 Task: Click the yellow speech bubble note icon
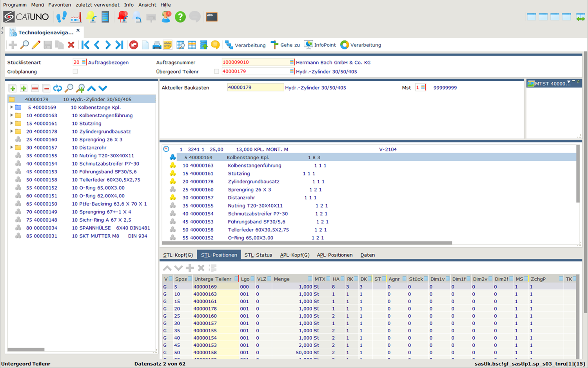click(215, 45)
